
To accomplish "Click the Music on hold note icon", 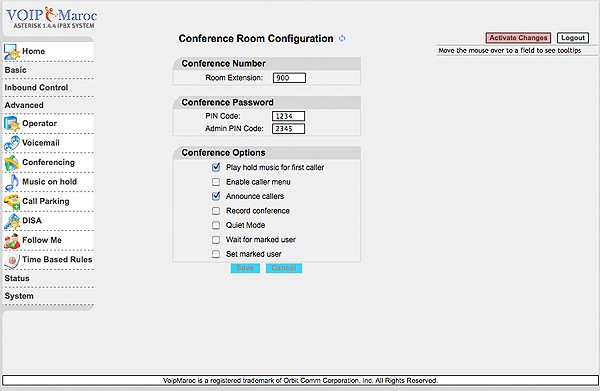I will coord(11,182).
